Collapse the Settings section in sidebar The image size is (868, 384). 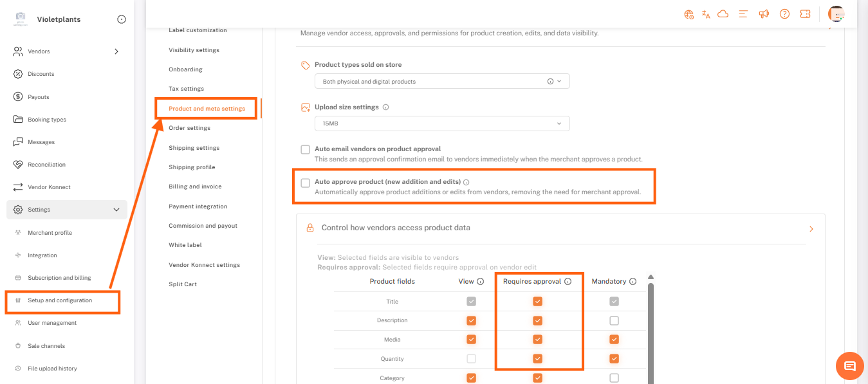coord(116,210)
